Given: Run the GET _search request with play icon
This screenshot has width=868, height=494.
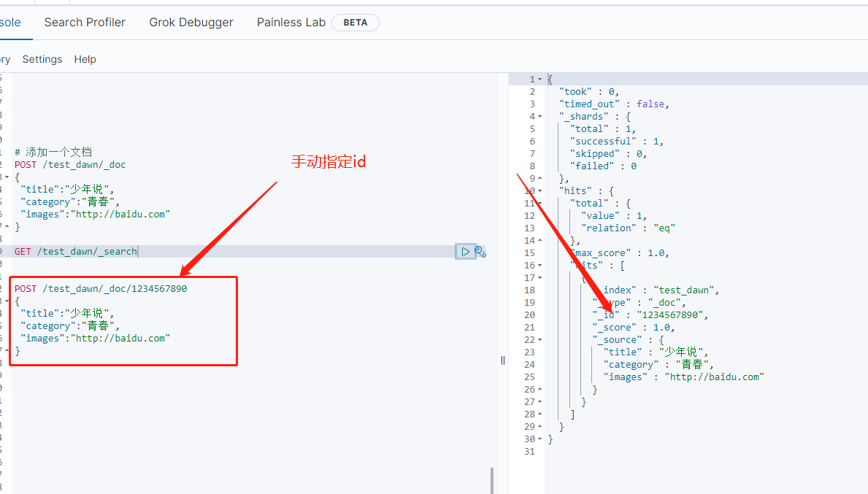Looking at the screenshot, I should 465,252.
